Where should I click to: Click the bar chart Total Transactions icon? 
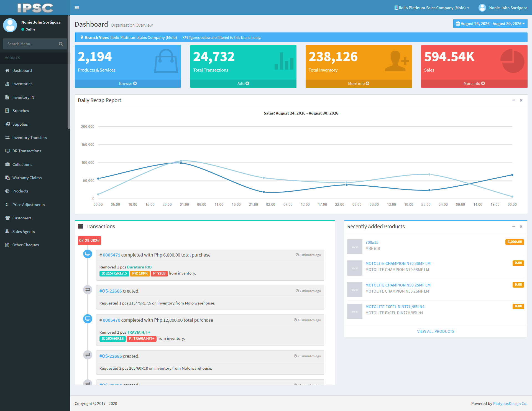(x=284, y=61)
